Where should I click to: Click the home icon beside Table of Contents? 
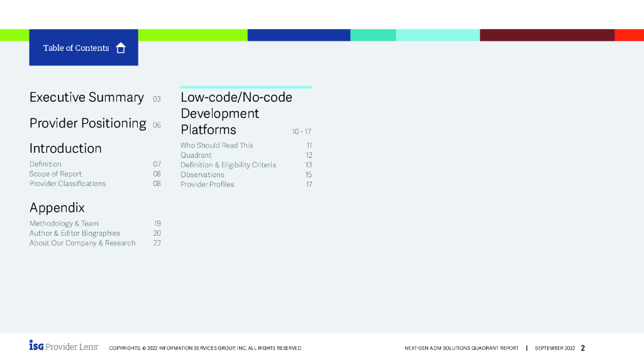coord(121,48)
